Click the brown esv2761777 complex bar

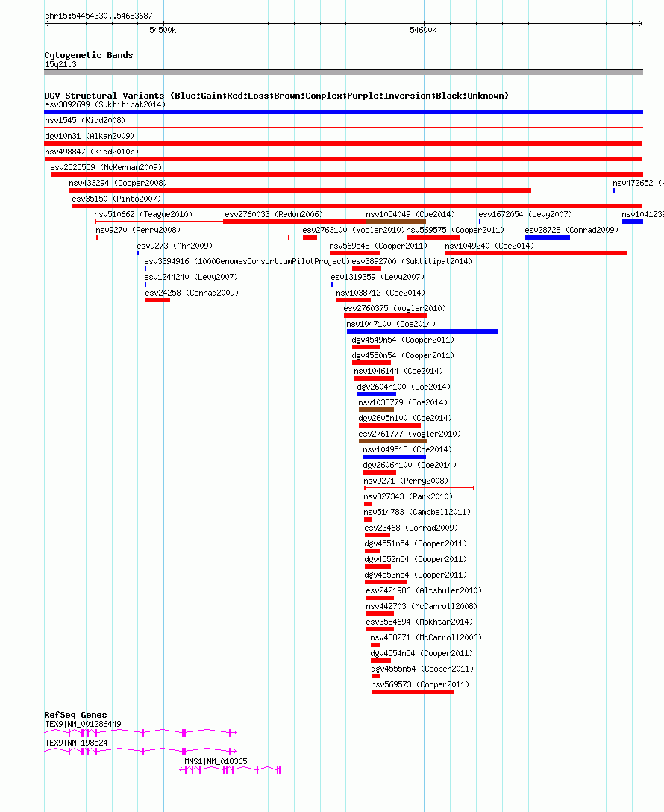(393, 441)
